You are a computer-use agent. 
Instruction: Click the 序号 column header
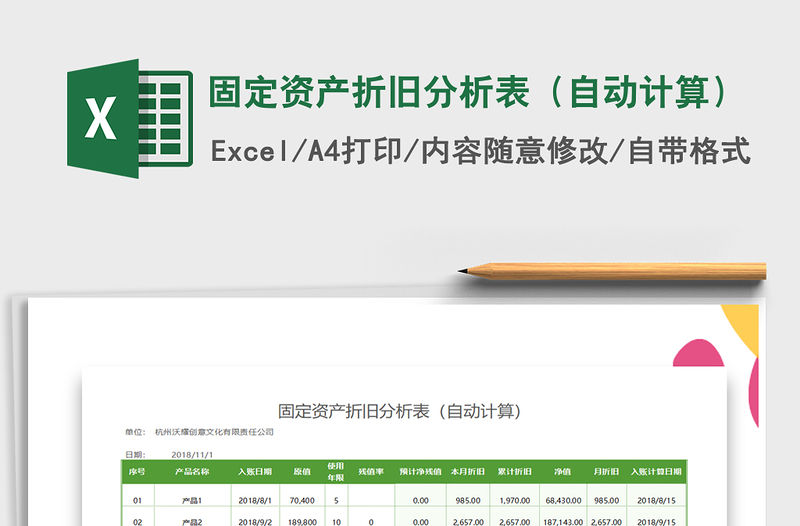(x=137, y=471)
